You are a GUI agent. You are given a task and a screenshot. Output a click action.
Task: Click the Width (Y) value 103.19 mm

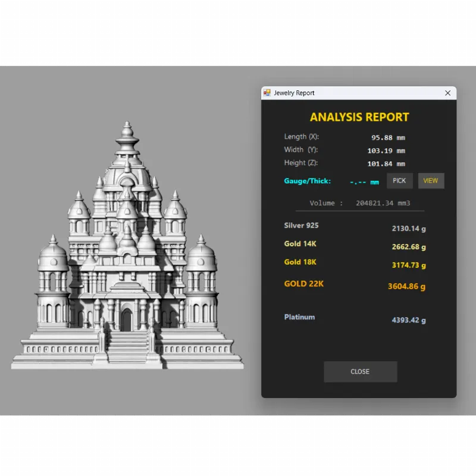click(386, 151)
